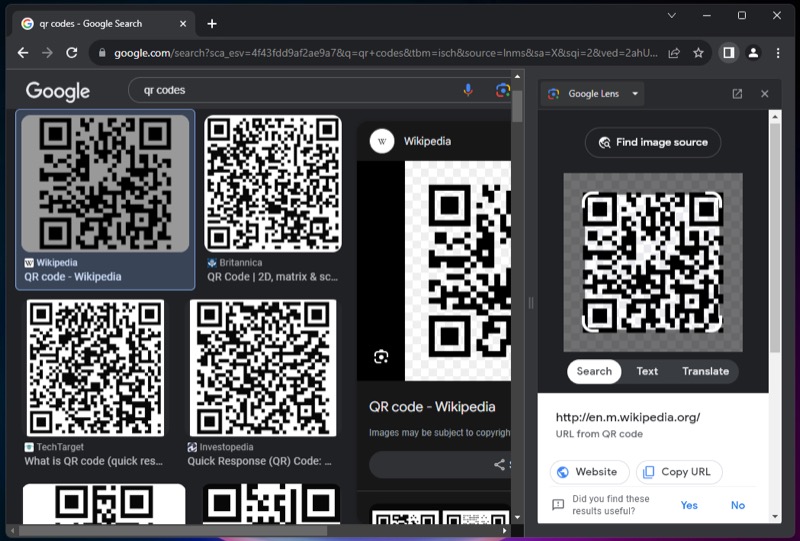Open the 'QR code - Wikipedia' result caption
800x541 pixels.
(73, 277)
